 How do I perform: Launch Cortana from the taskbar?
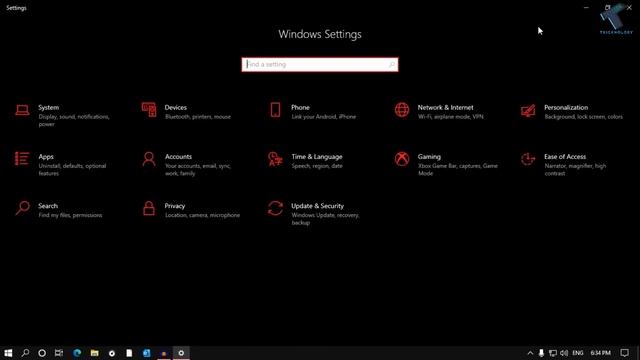click(x=42, y=353)
